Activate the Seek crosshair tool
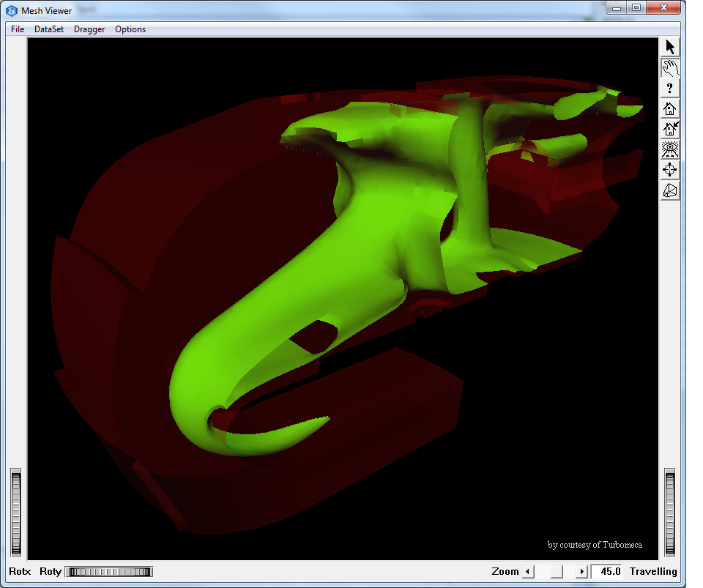The height and width of the screenshot is (588, 703). [670, 170]
